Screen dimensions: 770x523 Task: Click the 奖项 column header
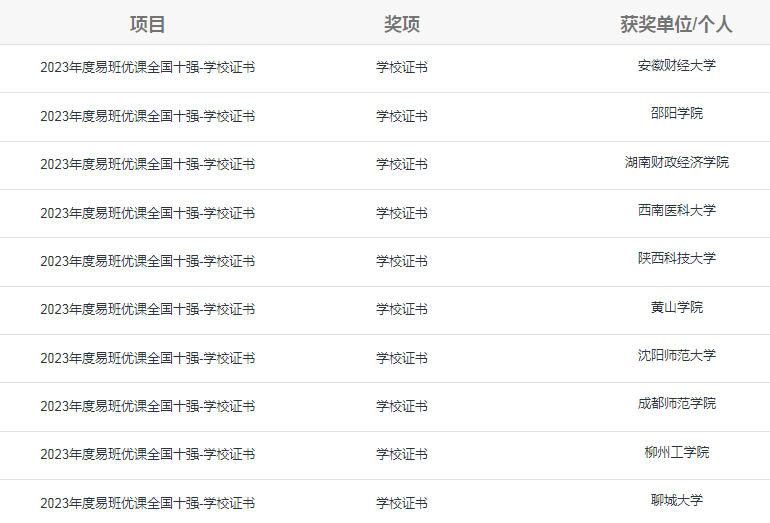pos(402,24)
